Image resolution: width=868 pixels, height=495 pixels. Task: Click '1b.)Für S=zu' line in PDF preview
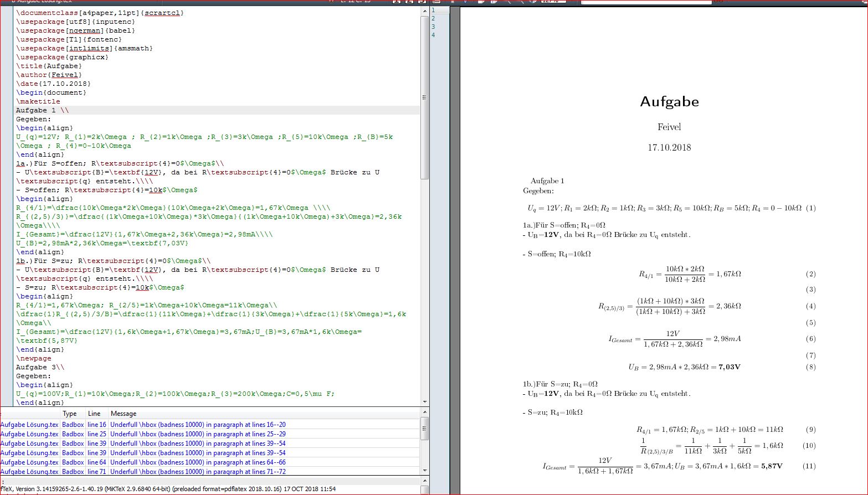tap(560, 384)
